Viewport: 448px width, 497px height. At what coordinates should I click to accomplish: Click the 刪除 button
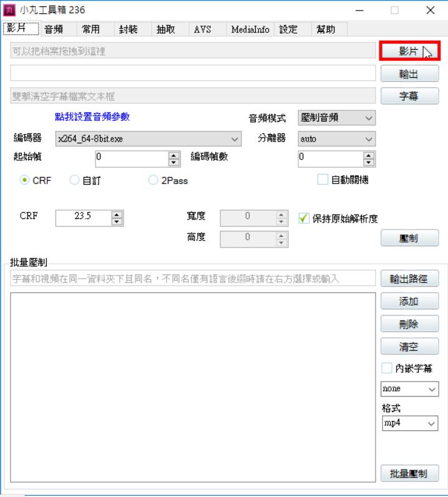click(x=410, y=324)
